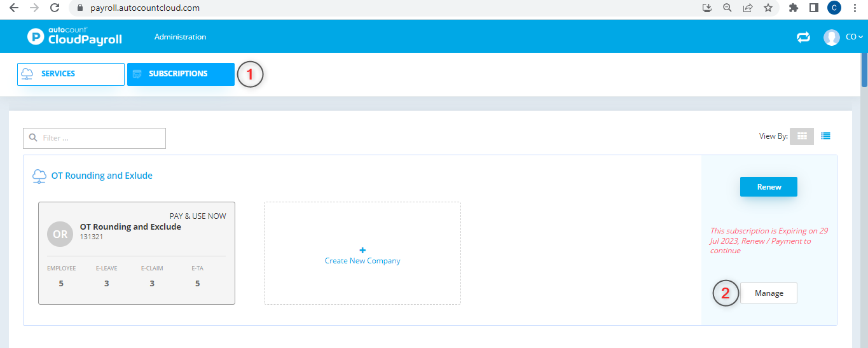Click the E-LEAVE label
The height and width of the screenshot is (348, 868).
click(x=106, y=268)
